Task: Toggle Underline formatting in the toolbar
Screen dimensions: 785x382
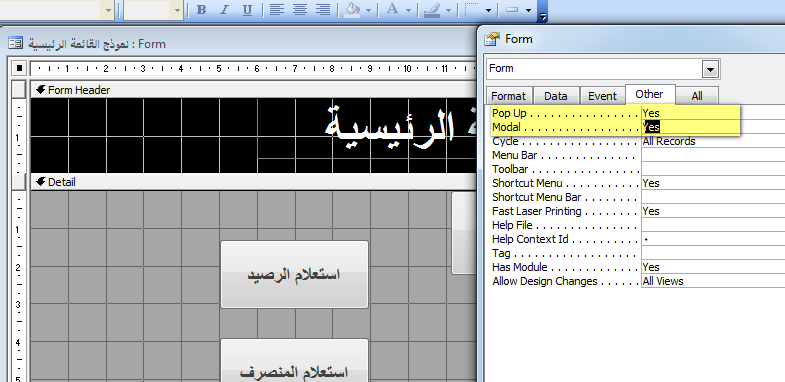Action: click(x=247, y=10)
